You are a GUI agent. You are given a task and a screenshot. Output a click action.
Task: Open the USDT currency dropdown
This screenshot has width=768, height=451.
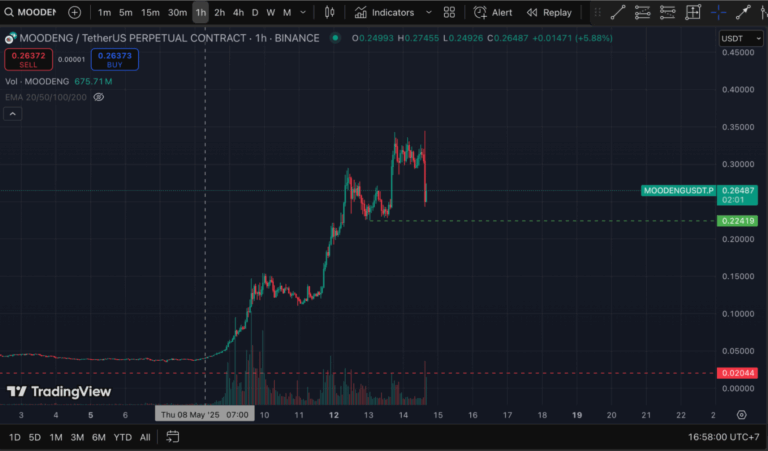click(741, 38)
